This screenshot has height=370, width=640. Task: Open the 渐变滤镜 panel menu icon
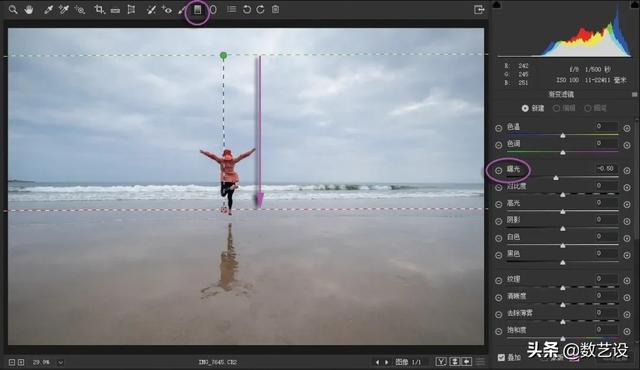(634, 94)
